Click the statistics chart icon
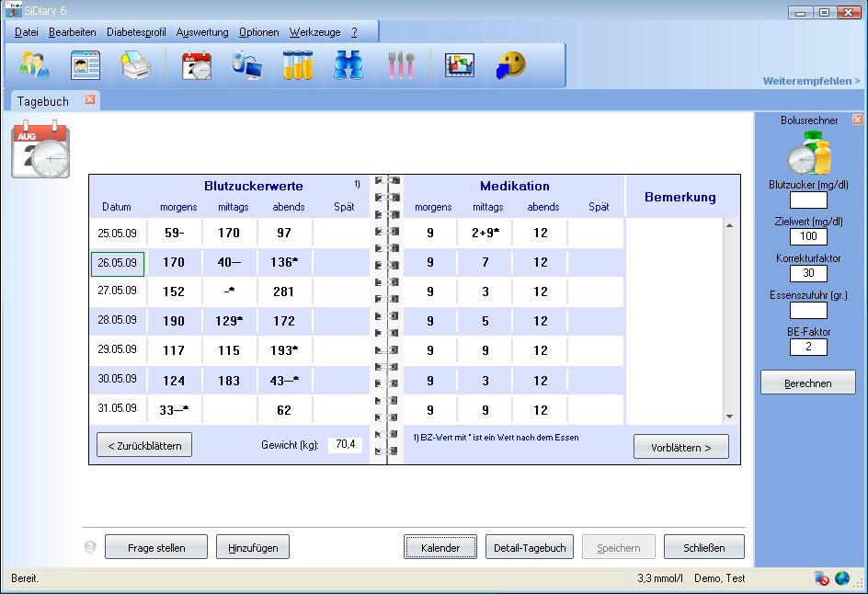The image size is (868, 594). [x=460, y=65]
